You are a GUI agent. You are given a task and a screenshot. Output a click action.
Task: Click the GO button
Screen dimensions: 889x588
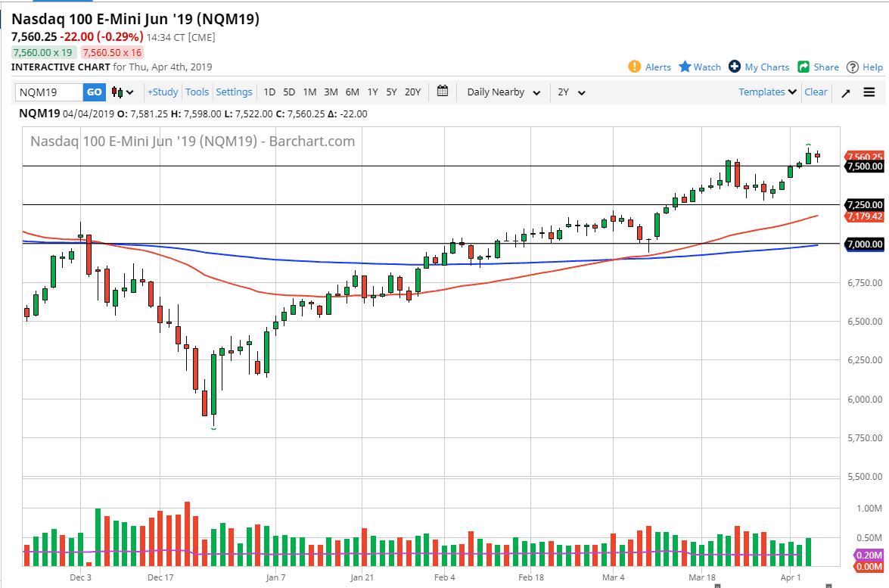(x=94, y=92)
